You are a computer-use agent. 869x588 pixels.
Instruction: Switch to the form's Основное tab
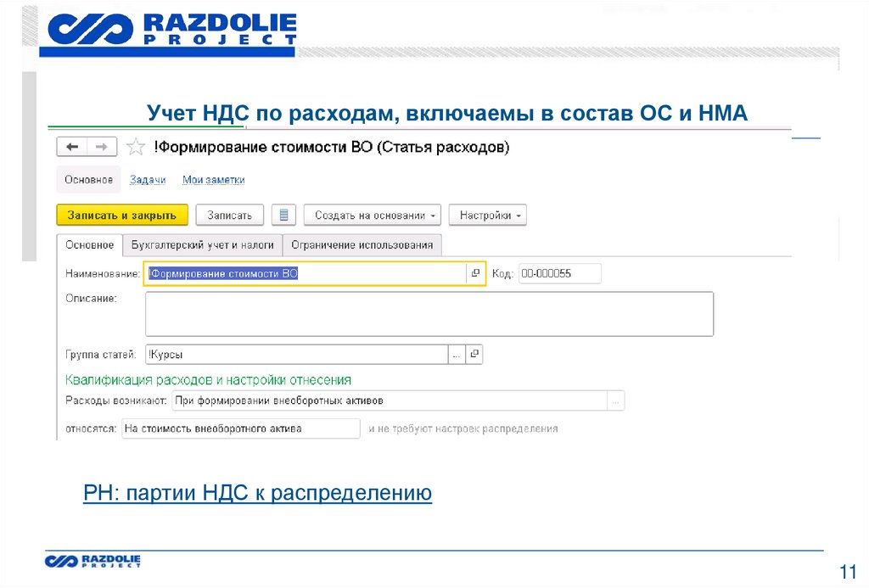point(90,245)
